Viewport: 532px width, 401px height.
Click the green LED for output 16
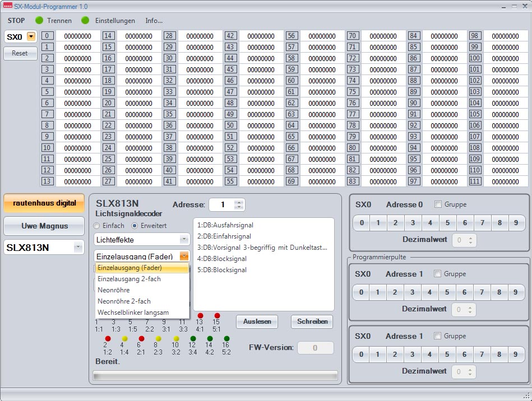tap(226, 338)
